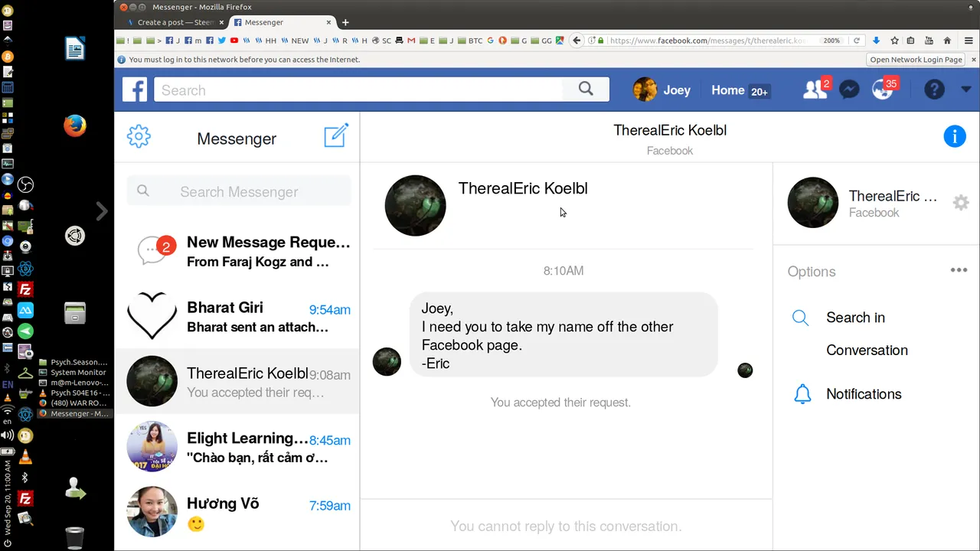Open the SC bookmark
This screenshot has width=980, height=551.
381,41
